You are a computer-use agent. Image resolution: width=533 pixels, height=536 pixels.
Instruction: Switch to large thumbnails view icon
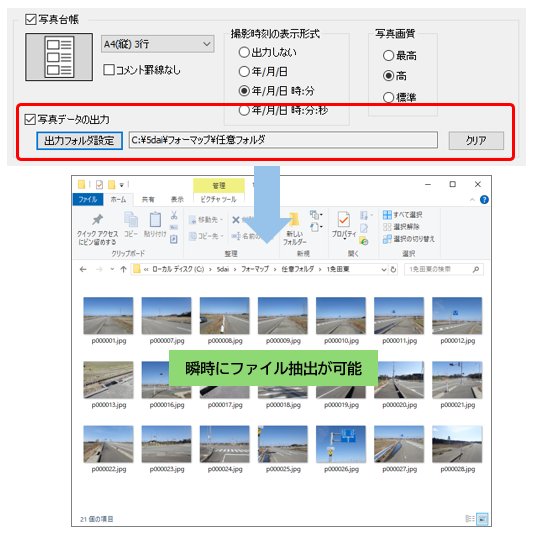click(x=482, y=519)
